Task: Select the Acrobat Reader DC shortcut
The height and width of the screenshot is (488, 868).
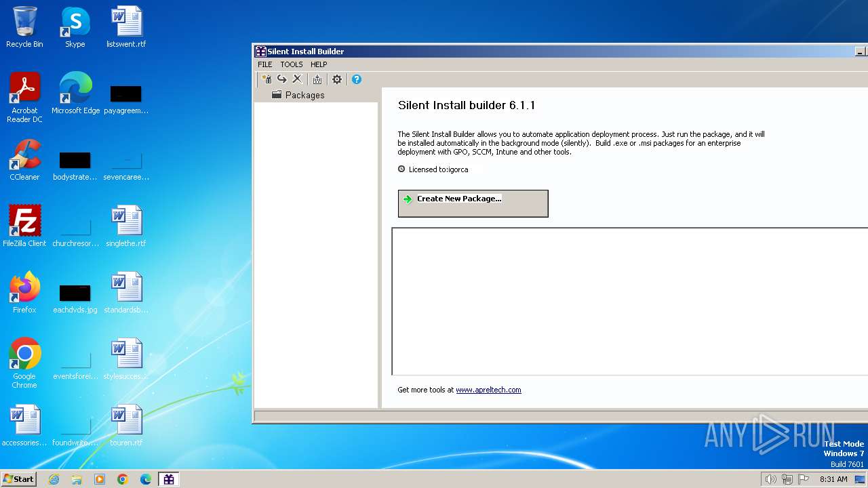Action: [24, 97]
